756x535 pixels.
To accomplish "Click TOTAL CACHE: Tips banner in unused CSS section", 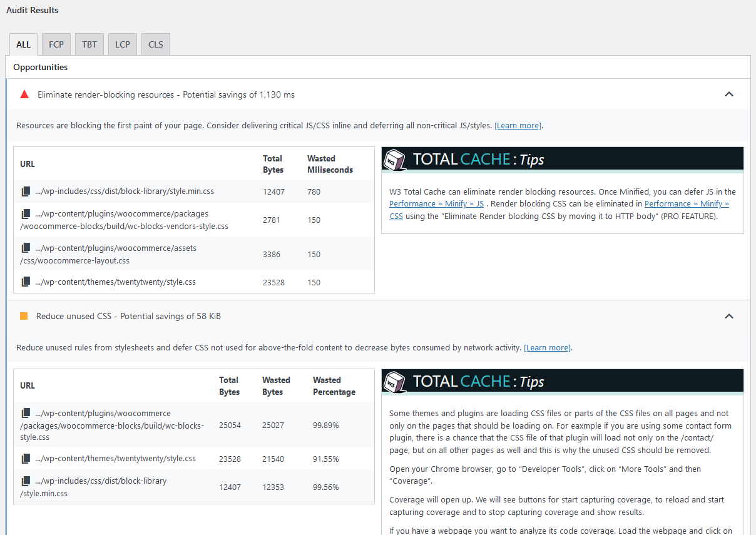I will tap(563, 381).
